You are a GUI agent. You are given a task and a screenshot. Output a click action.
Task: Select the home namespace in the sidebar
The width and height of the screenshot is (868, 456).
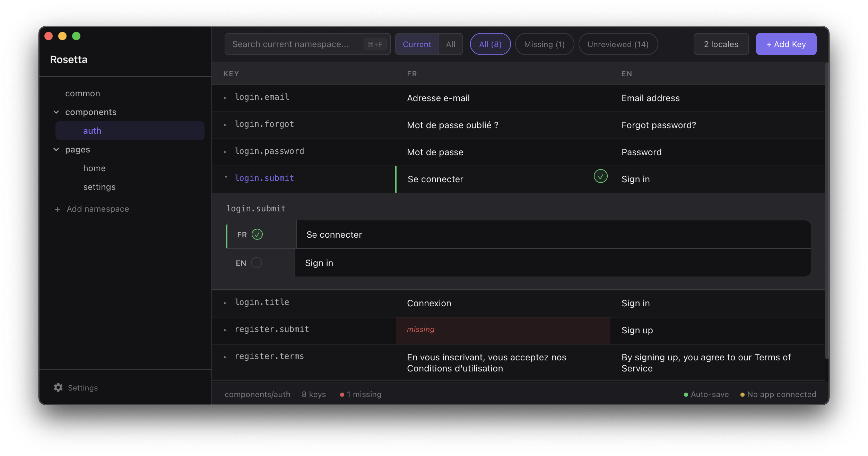click(x=94, y=168)
